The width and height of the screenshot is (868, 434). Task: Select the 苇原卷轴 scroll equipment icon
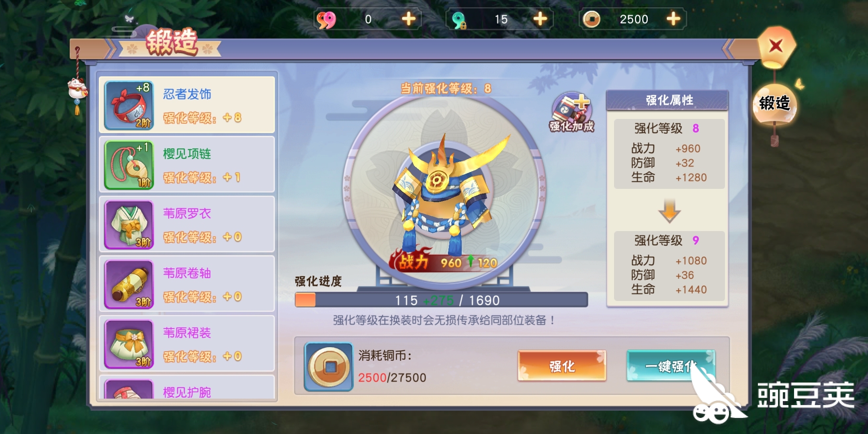point(129,284)
